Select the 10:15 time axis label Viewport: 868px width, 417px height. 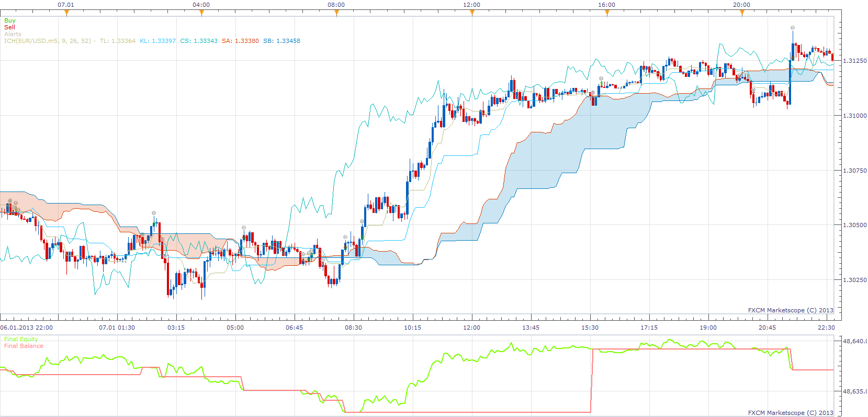[412, 328]
